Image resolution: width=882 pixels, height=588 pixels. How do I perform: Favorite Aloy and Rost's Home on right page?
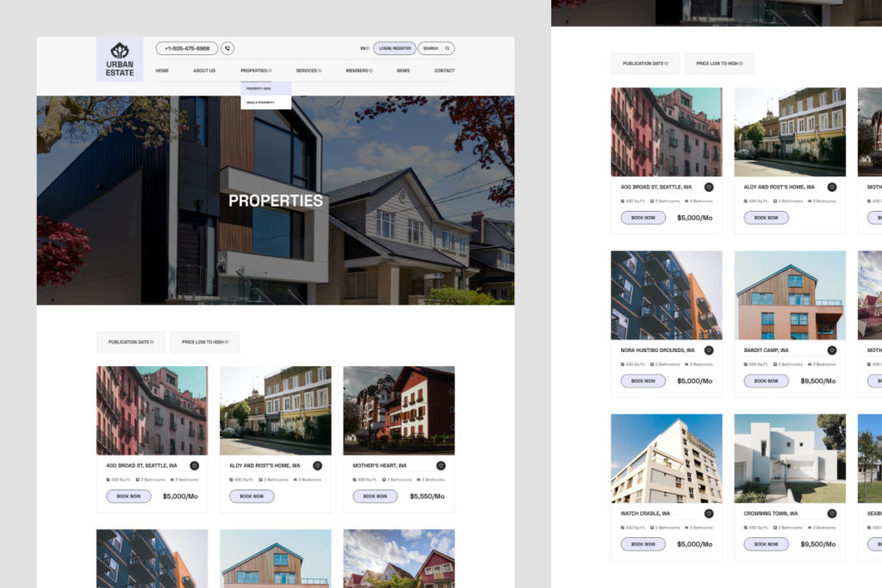point(832,187)
